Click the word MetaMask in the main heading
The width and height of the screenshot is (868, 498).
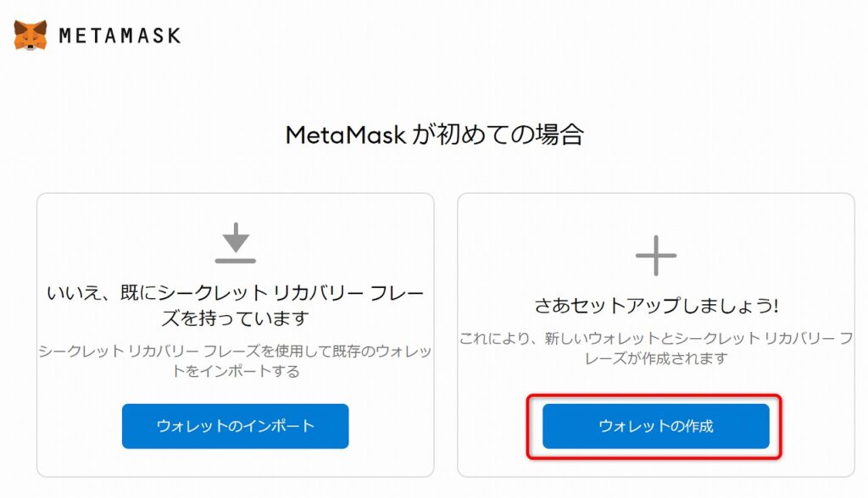346,135
